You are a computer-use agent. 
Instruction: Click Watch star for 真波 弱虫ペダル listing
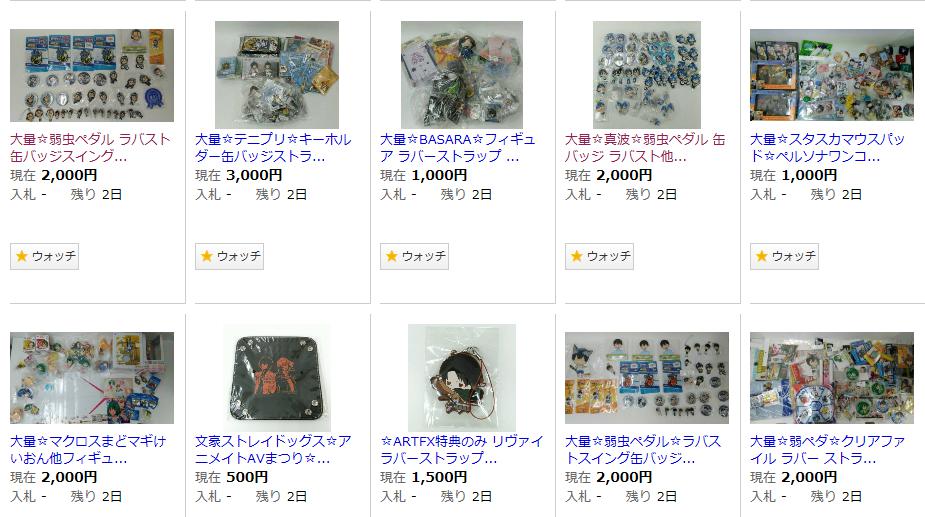point(599,256)
